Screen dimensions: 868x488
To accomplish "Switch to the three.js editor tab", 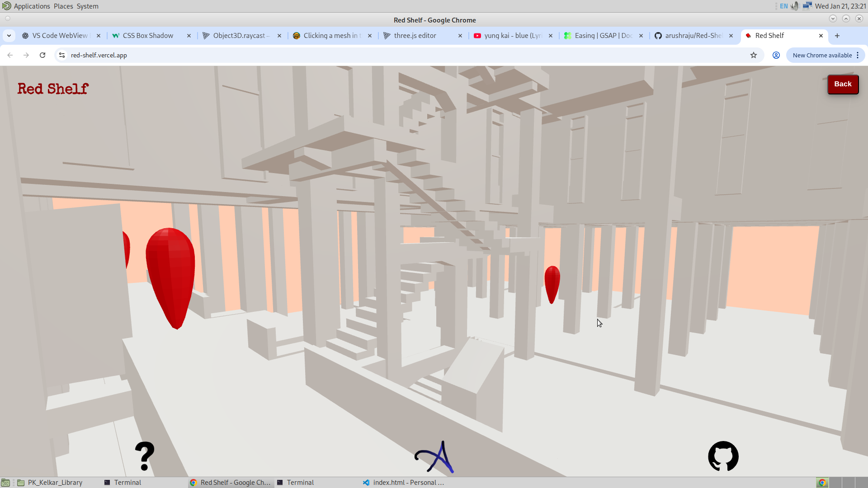I will tap(415, 36).
